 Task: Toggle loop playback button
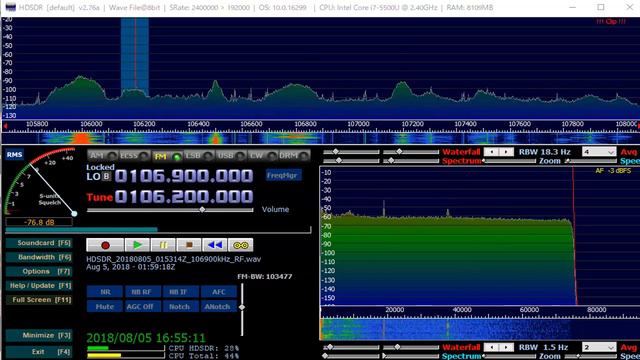coord(240,245)
